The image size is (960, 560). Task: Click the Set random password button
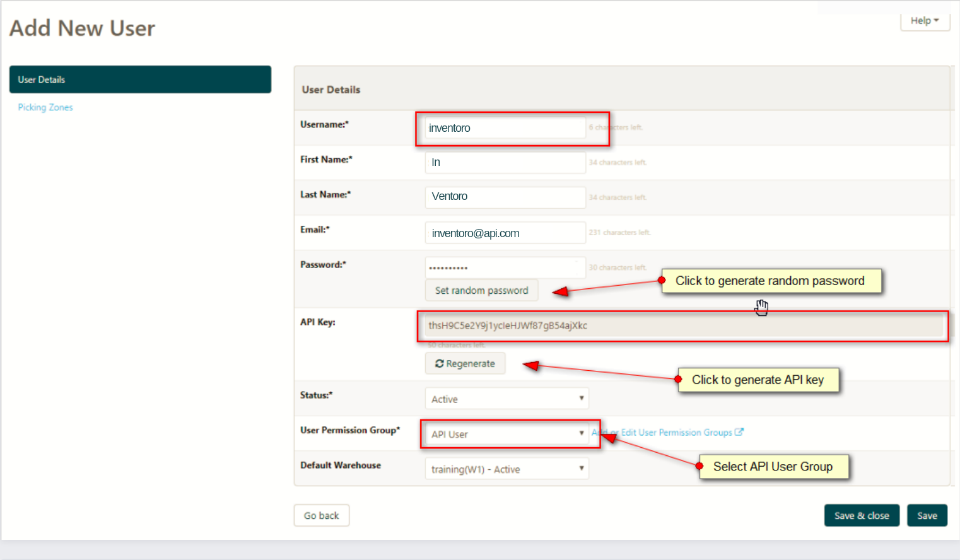481,290
